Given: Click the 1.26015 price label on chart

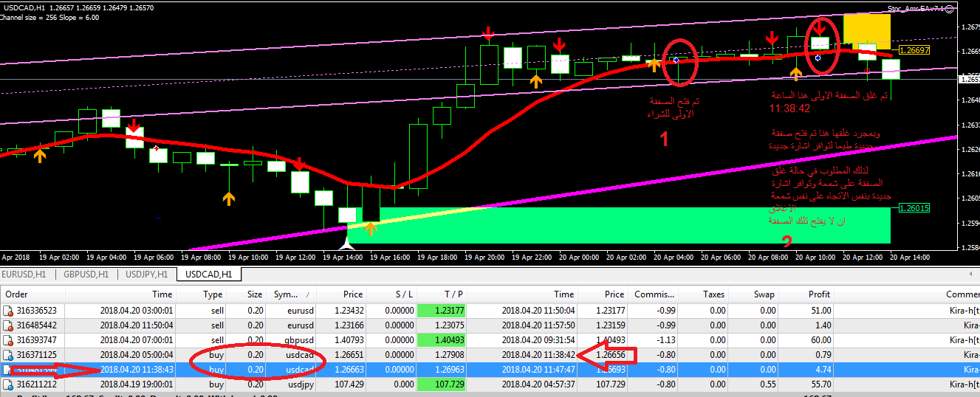Looking at the screenshot, I should coord(914,208).
